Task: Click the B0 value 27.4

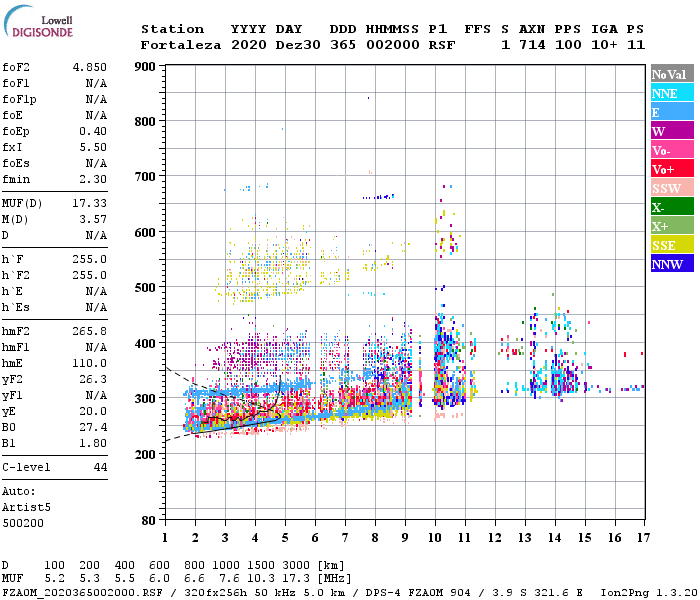Action: [x=93, y=427]
